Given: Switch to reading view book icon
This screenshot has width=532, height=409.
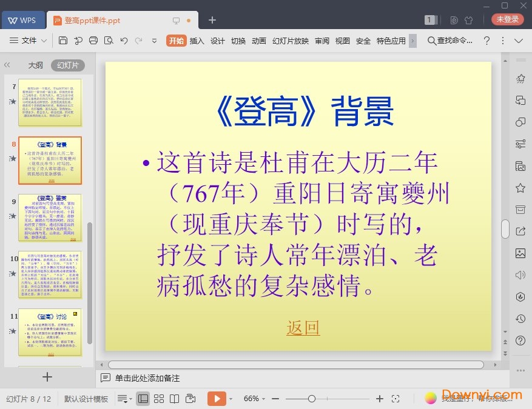Looking at the screenshot, I should tap(174, 399).
